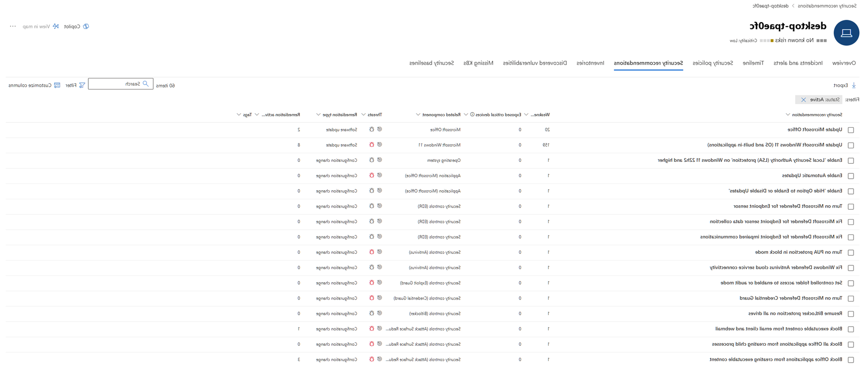Open the more options ellipsis menu
This screenshot has height=366, width=868.
13,26
